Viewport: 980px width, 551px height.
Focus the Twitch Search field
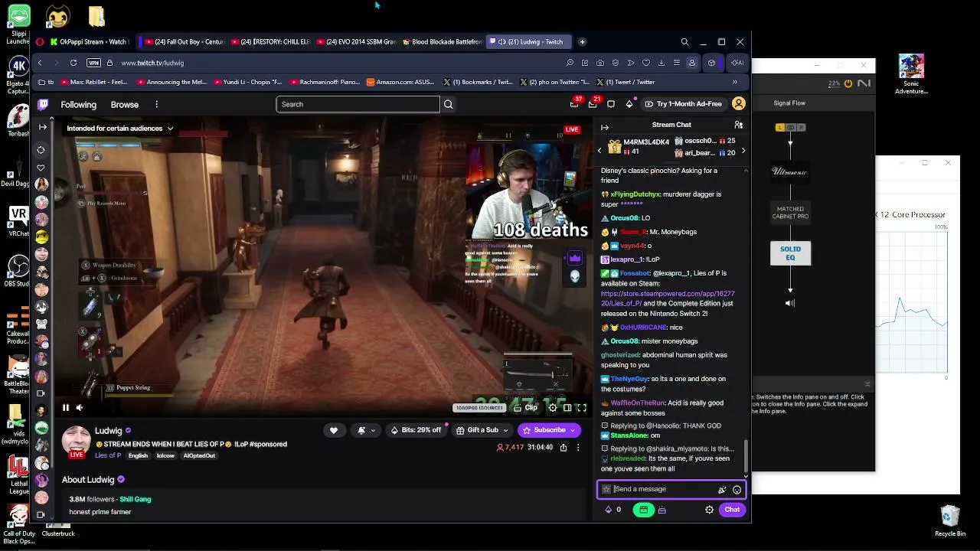pyautogui.click(x=358, y=104)
